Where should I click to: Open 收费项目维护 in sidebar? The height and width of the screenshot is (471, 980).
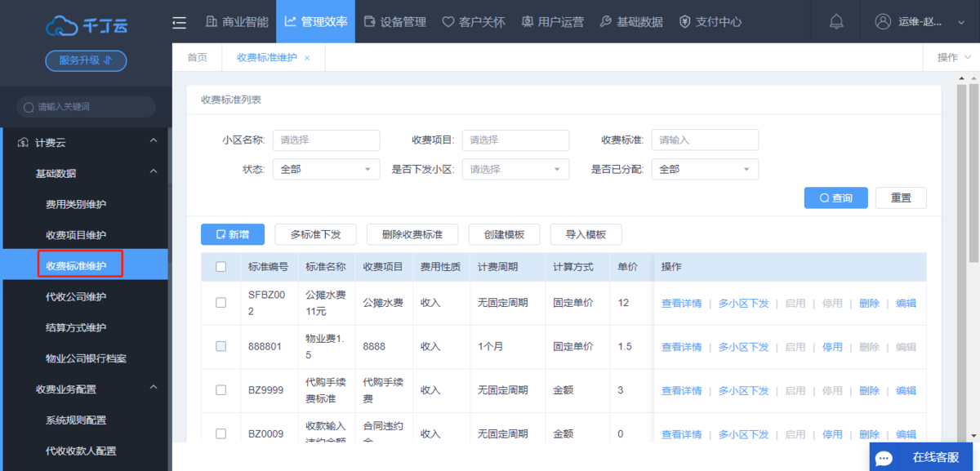tap(76, 235)
